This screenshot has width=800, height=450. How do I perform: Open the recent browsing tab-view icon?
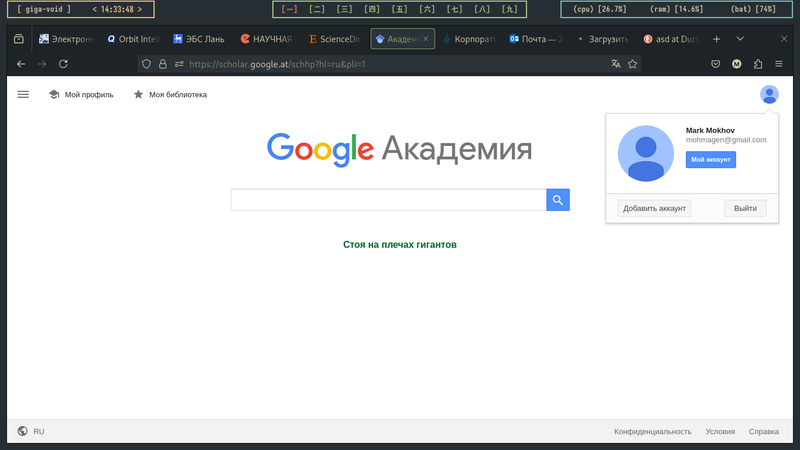(19, 39)
